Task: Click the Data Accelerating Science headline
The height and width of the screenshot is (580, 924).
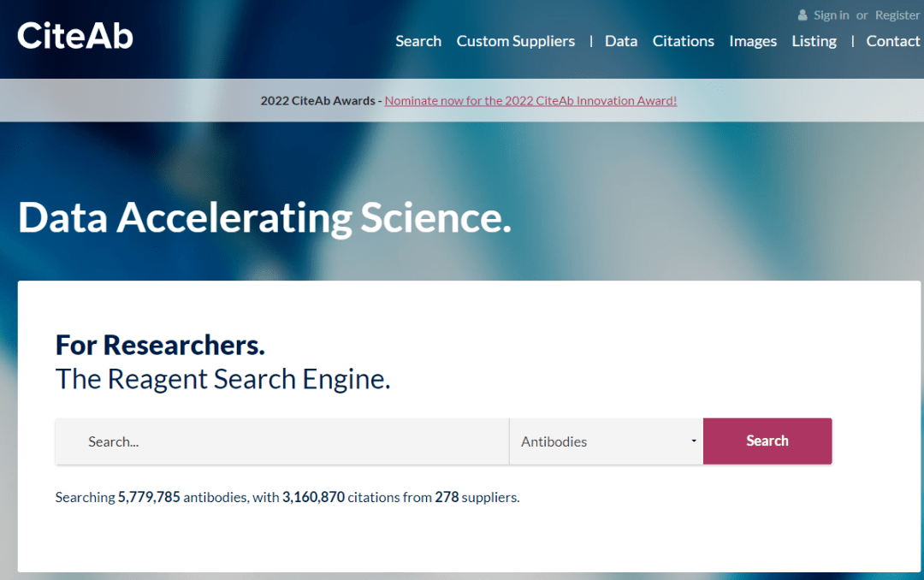Action: click(264, 217)
